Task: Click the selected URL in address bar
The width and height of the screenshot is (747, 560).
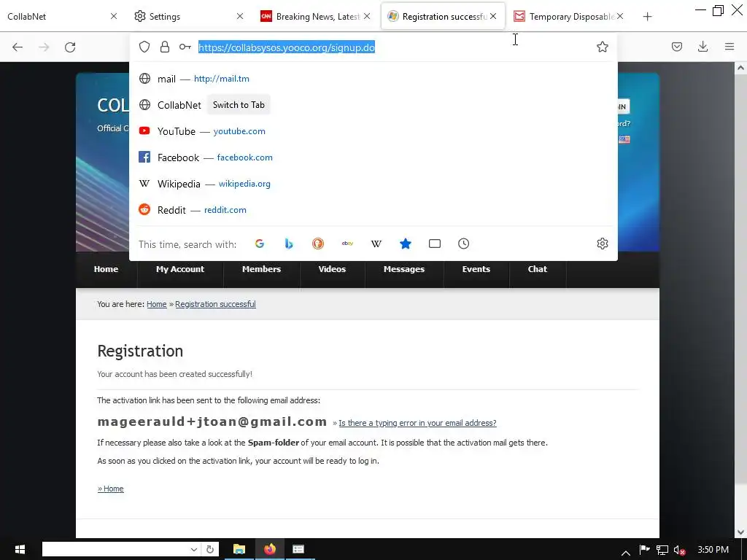Action: click(x=286, y=47)
